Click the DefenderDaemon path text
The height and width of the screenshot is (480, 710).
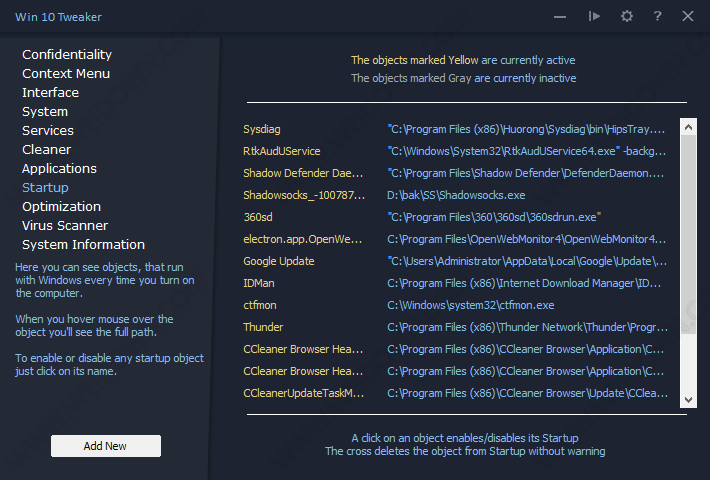(x=526, y=173)
